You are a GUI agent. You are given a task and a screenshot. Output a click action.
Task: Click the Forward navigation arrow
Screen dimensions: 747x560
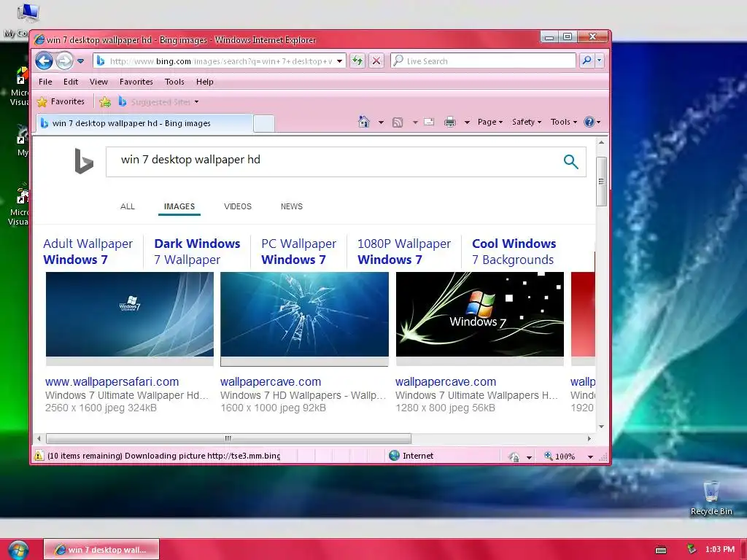click(64, 61)
